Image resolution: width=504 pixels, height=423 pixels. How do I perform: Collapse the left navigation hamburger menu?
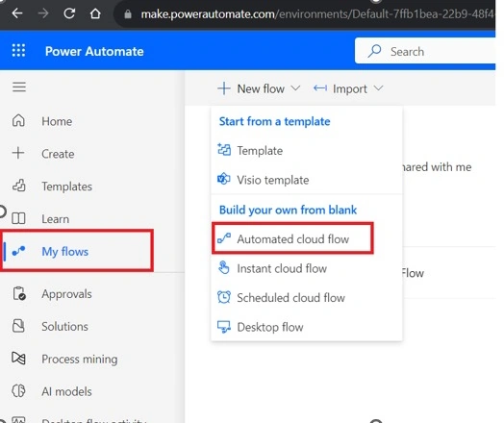coord(19,87)
